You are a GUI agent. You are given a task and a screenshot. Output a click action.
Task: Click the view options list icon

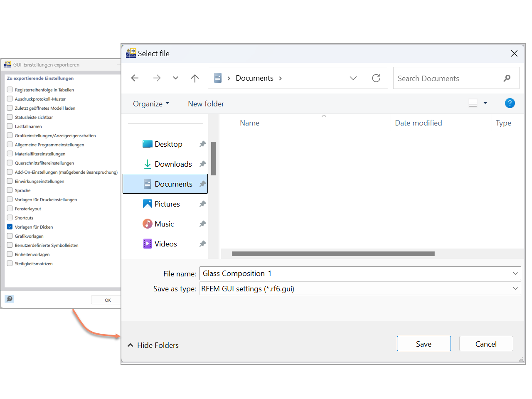(x=473, y=103)
